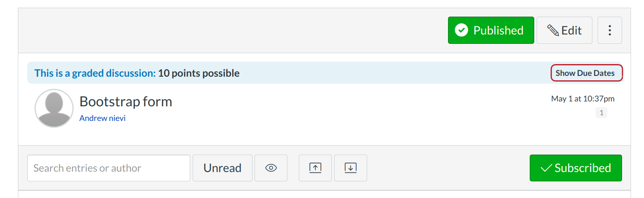Viewport: 644px width, 198px height.
Task: Click the checkmark icon in Subscribed
Action: pyautogui.click(x=546, y=168)
